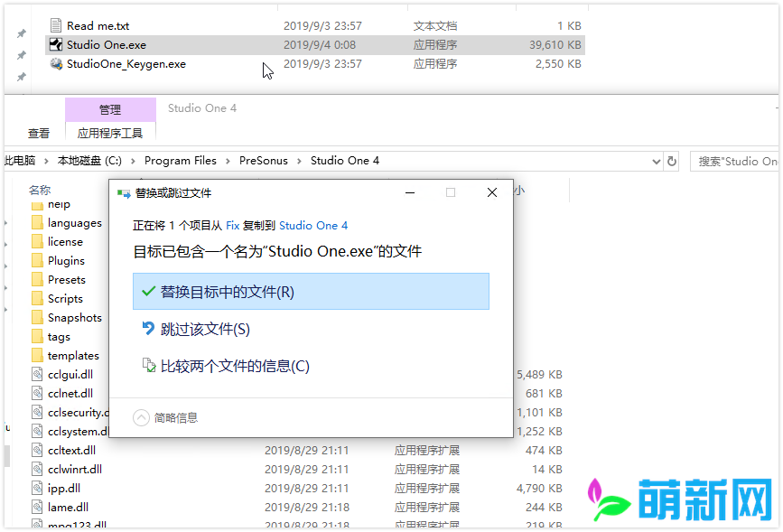Click the 4,790 KB size cell
Viewport: 783px width, 532px height.
[539, 488]
